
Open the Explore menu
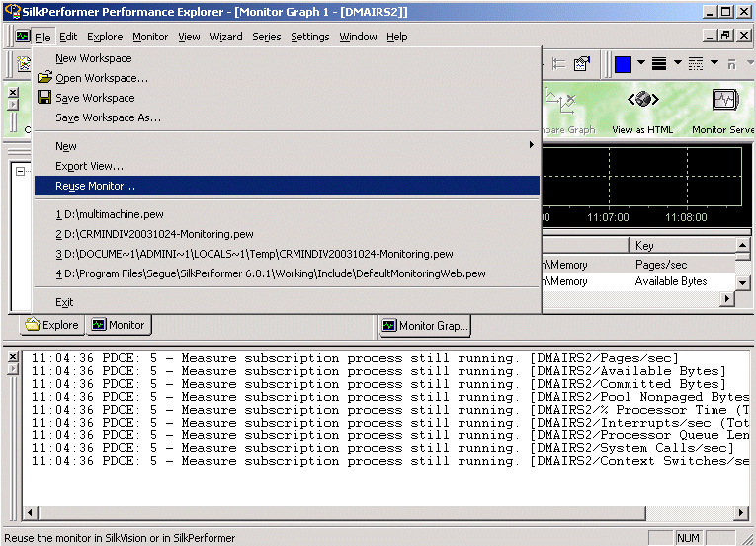coord(105,37)
